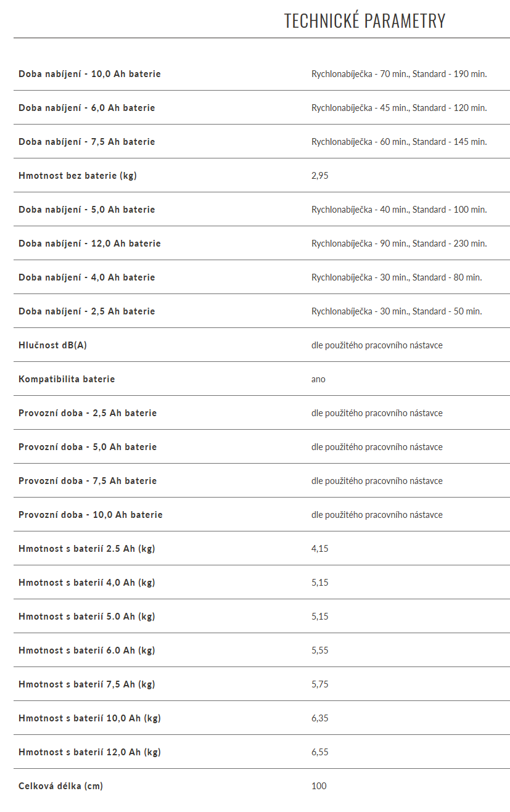Select the 100 total length value
Image resolution: width=510 pixels, height=812 pixels.
coord(319,786)
